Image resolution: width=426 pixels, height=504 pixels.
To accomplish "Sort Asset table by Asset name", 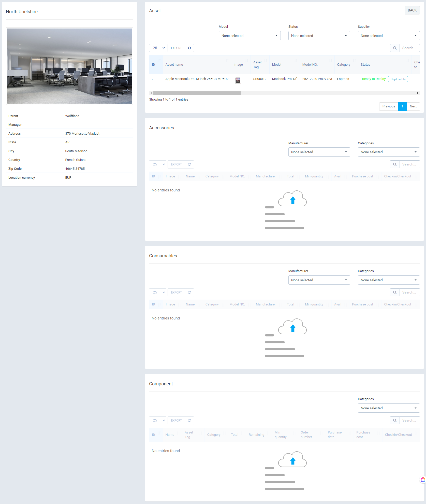I will [197, 65].
